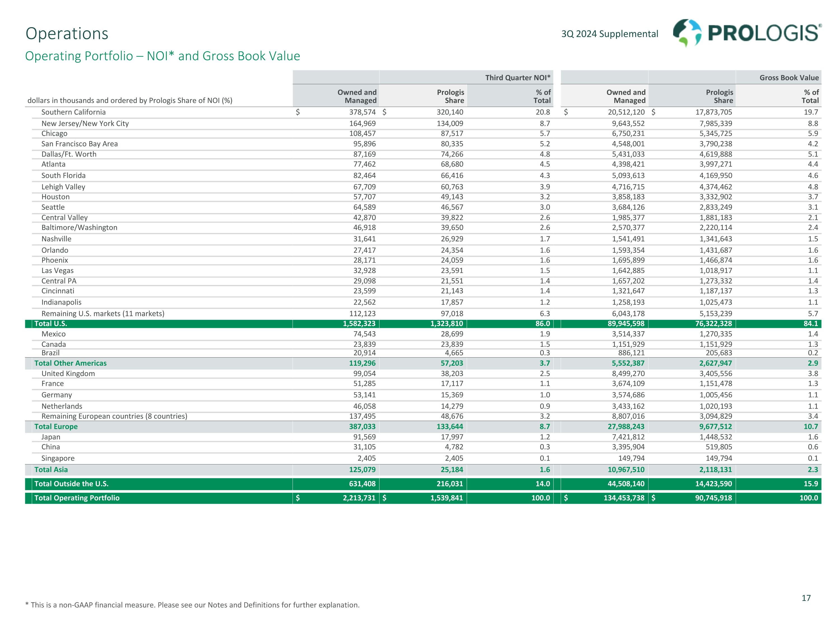
Task: Click the Operating Portfolio subtitle heading
Action: pos(162,56)
